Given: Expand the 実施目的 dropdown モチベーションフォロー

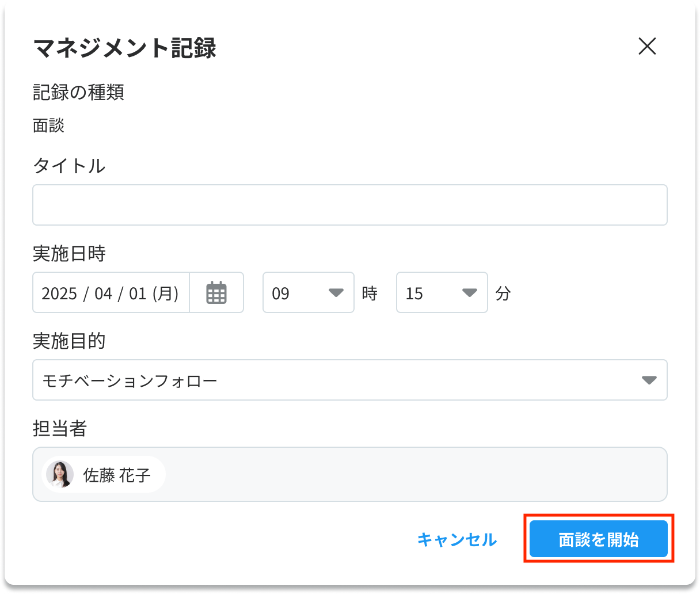Looking at the screenshot, I should [350, 380].
